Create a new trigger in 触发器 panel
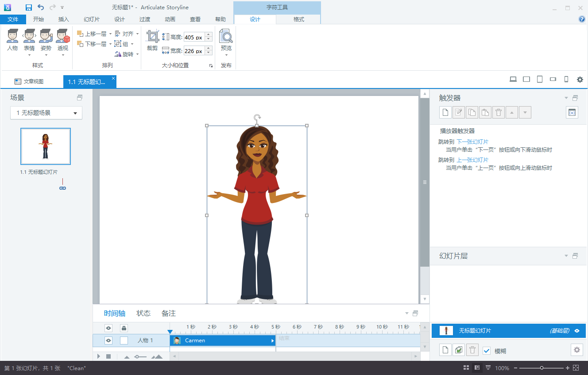Viewport: 588px width, 375px height. pos(445,112)
